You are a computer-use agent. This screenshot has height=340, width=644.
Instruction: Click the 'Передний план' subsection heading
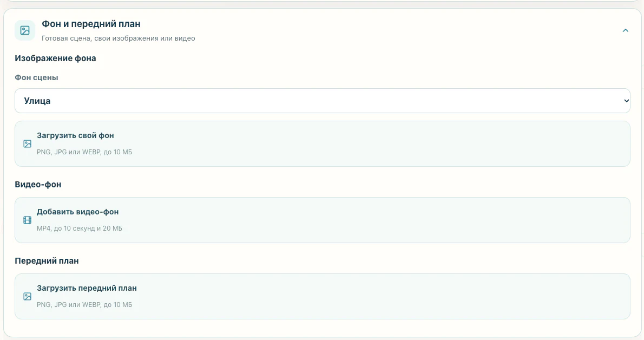point(47,260)
